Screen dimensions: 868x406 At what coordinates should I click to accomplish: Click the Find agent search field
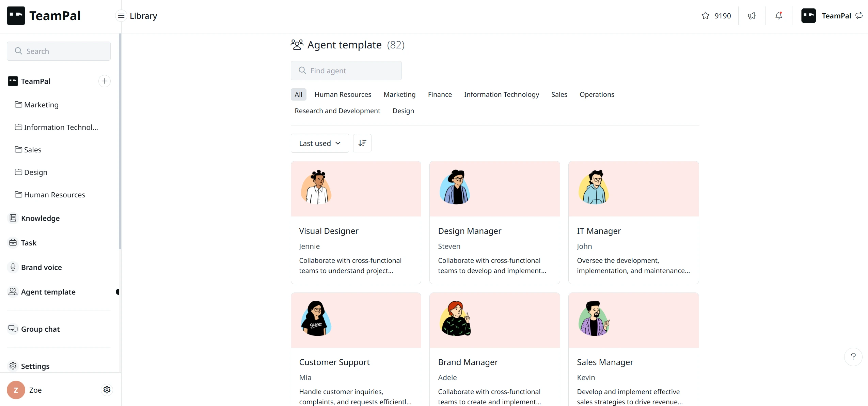tap(346, 71)
